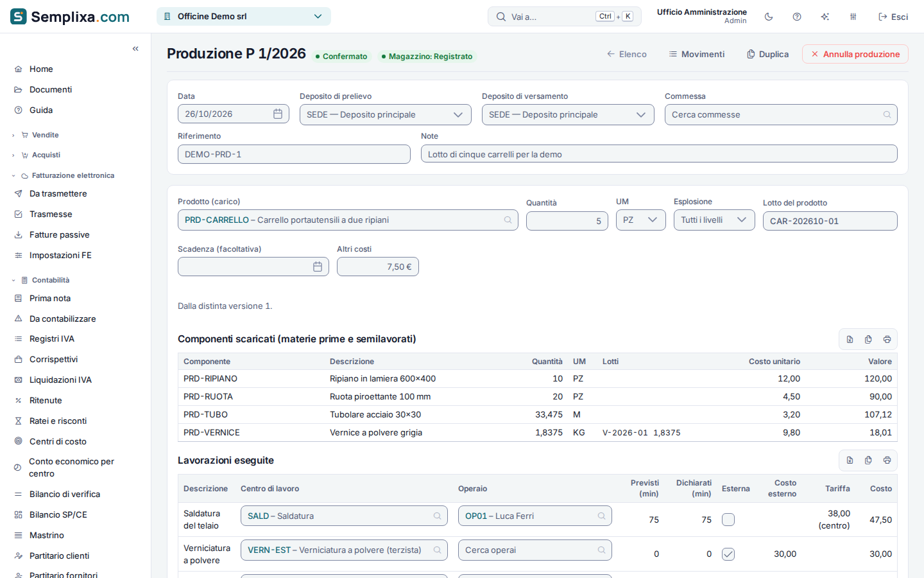Screen dimensions: 924x578
Task: Collapse the Fatturazione elettronica sidebar section
Action: [x=73, y=175]
